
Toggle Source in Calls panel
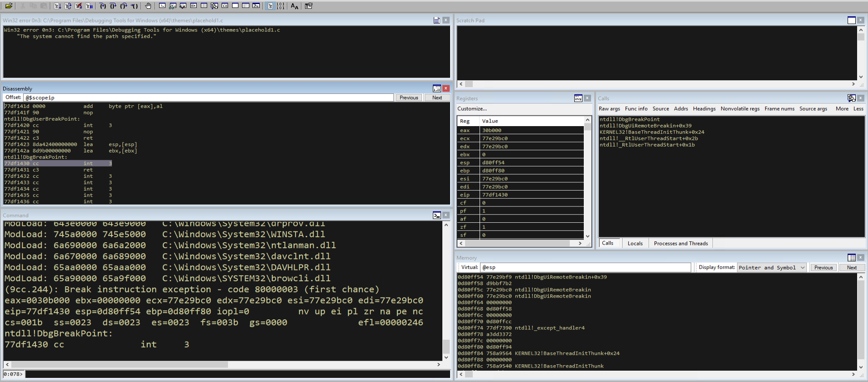(660, 109)
